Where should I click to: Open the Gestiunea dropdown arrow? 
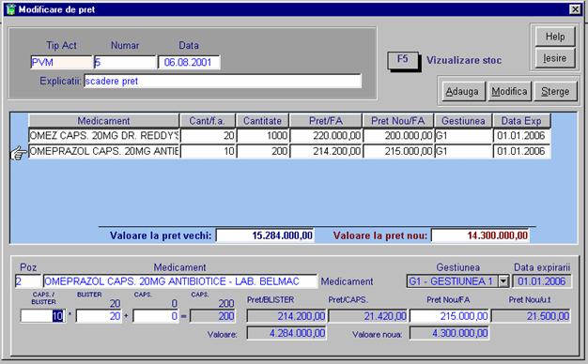pos(503,281)
